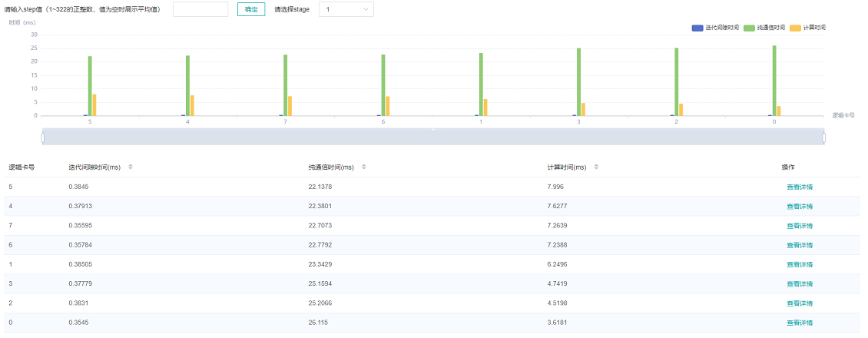This screenshot has width=868, height=338.
Task: Click green 纯通信时间 bar for card 0
Action: coord(774,81)
